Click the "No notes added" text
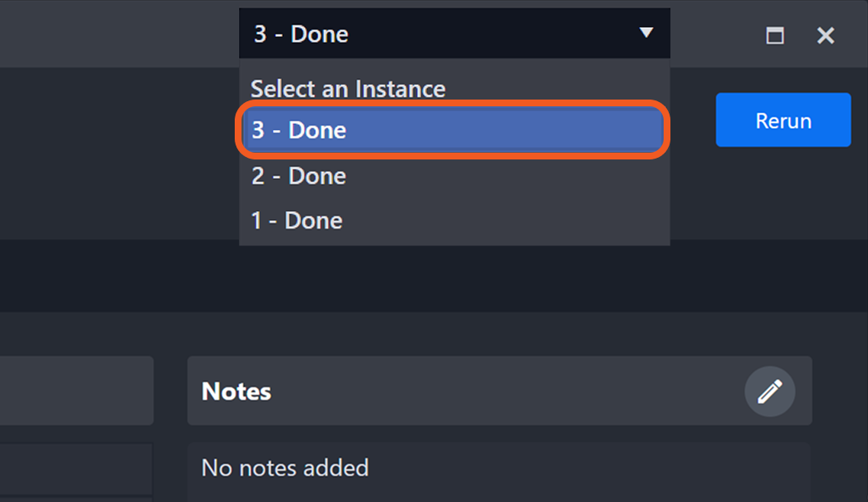Viewport: 868px width, 502px height. pyautogui.click(x=285, y=467)
